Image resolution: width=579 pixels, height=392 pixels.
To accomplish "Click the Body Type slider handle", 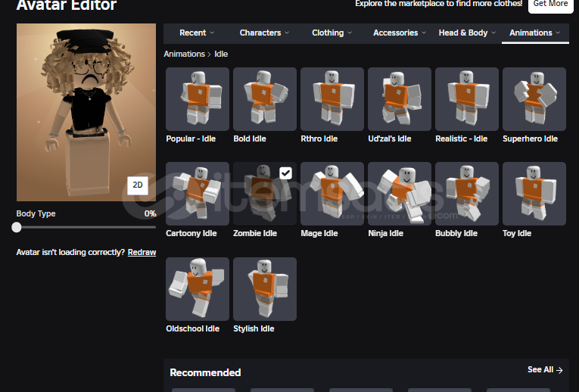I will 16,227.
